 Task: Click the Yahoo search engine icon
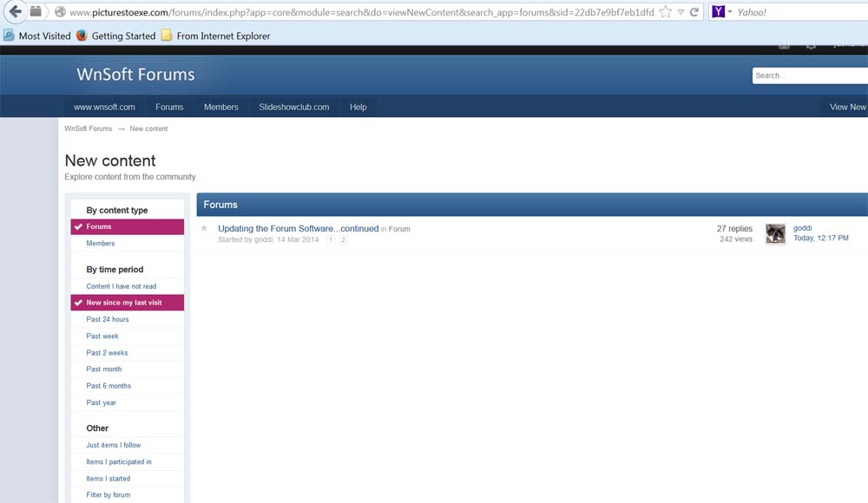718,11
